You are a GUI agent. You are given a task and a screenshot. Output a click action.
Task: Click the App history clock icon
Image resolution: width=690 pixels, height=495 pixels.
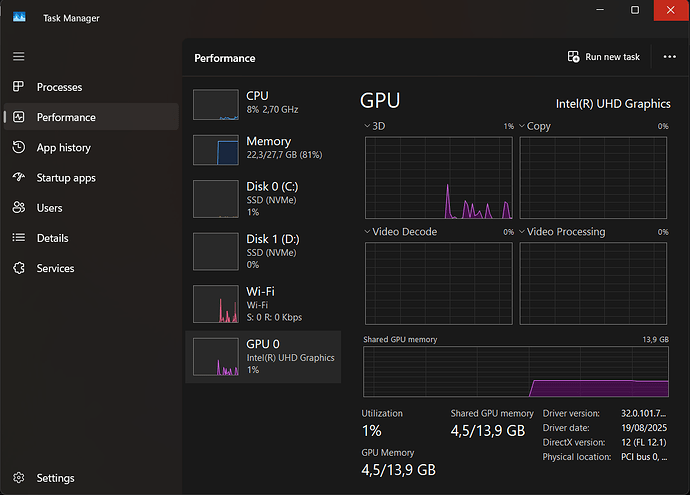point(18,147)
